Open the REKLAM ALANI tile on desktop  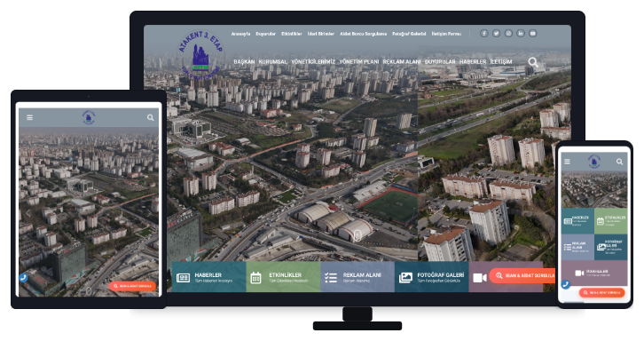357,277
